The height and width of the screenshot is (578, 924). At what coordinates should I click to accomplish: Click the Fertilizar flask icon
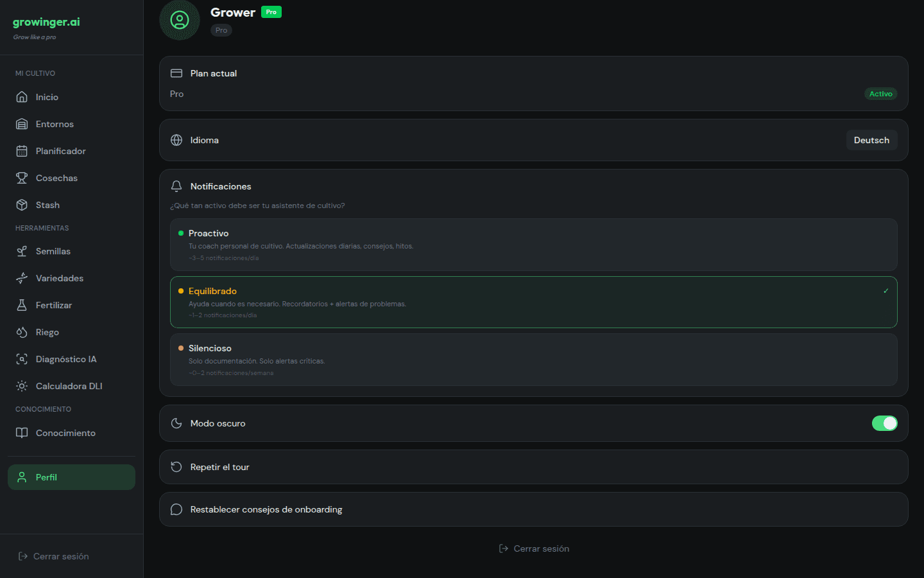22,305
